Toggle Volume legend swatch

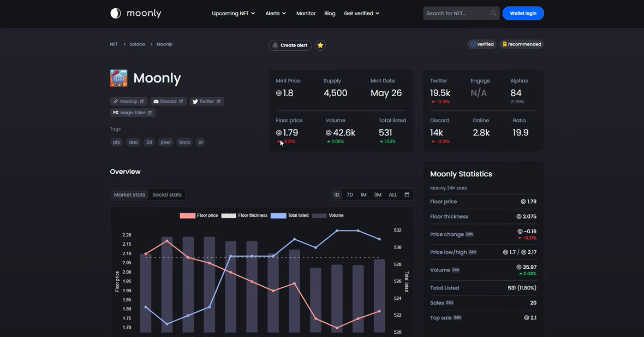[x=319, y=215]
